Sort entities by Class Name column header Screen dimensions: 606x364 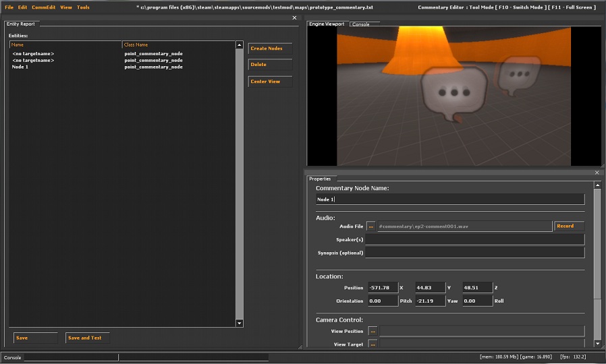click(x=179, y=44)
